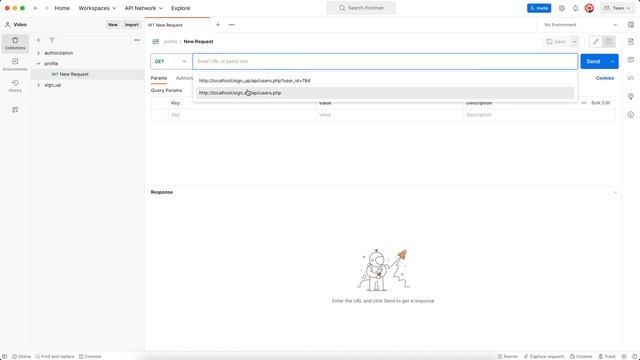Open the configure sidebar apps icon
The width and height of the screenshot is (640, 360).
coord(15,109)
